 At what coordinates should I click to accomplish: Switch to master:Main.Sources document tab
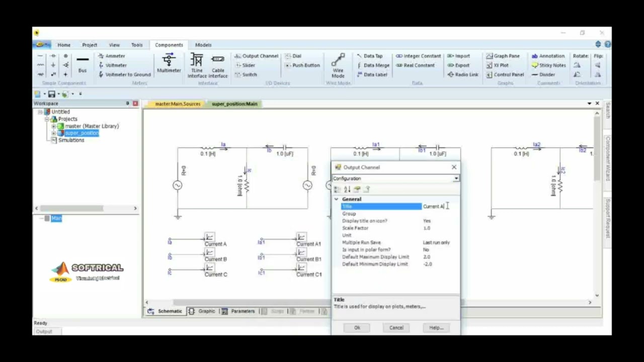coord(178,104)
